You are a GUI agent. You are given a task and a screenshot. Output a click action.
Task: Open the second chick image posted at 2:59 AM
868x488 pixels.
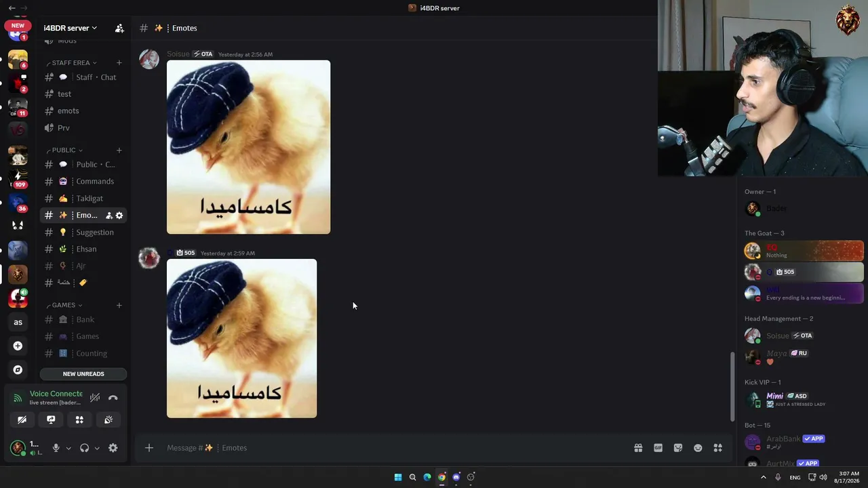click(x=242, y=338)
